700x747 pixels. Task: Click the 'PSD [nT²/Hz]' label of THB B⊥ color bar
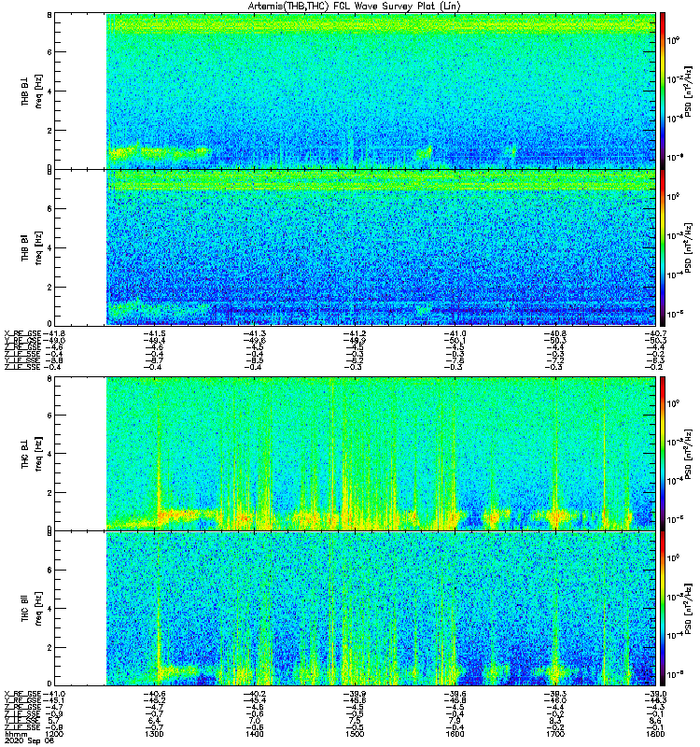pos(688,91)
